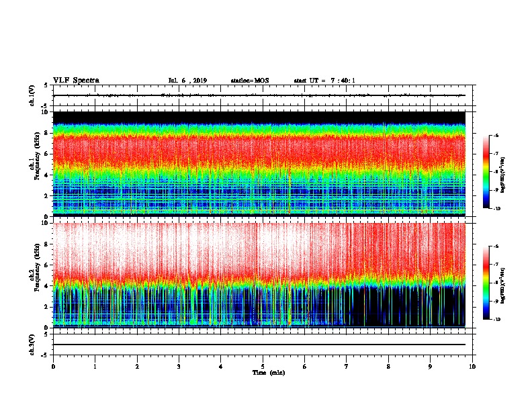The height and width of the screenshot is (411, 532).
Task: Click the ch.1 spectrogram panel
Action: tap(259, 164)
